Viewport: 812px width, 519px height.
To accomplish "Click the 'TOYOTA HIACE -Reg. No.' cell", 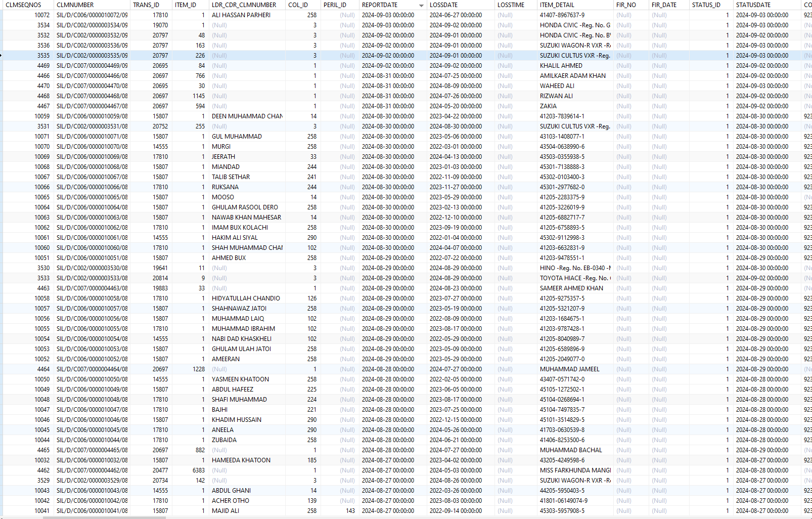I will [x=575, y=278].
